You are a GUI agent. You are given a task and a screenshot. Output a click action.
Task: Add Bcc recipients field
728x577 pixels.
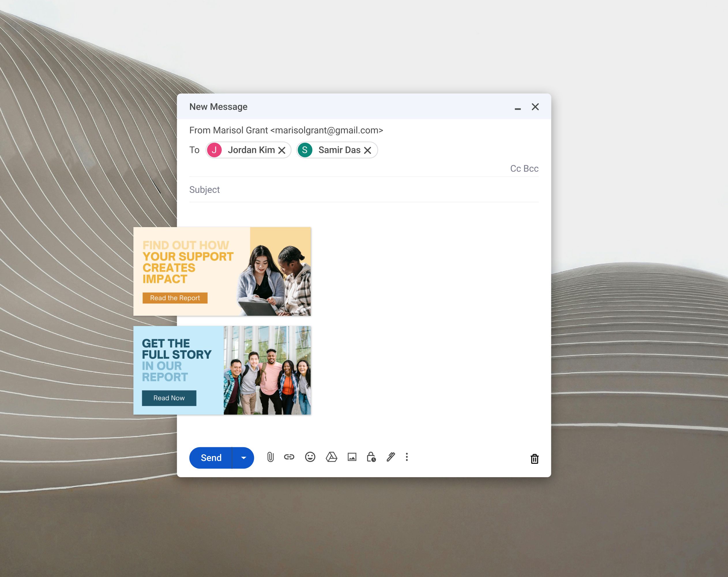pyautogui.click(x=531, y=168)
